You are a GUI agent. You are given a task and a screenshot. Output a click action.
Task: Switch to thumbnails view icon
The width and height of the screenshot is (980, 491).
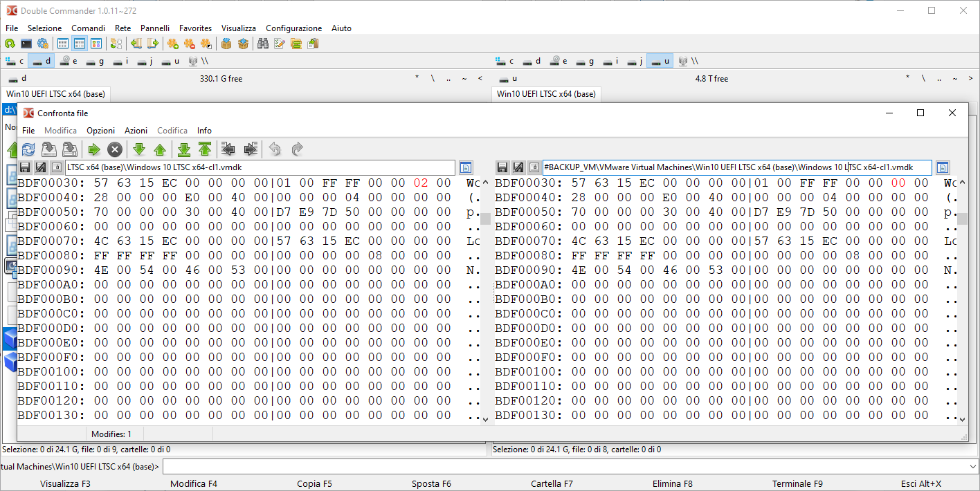coord(96,44)
